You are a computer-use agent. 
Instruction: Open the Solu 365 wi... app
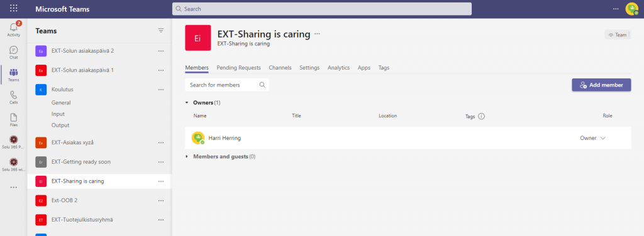click(x=14, y=164)
